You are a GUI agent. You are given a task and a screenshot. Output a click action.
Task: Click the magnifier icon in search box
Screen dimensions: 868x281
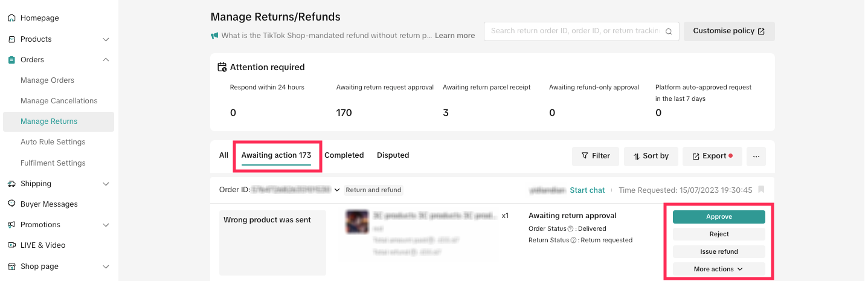(x=669, y=31)
